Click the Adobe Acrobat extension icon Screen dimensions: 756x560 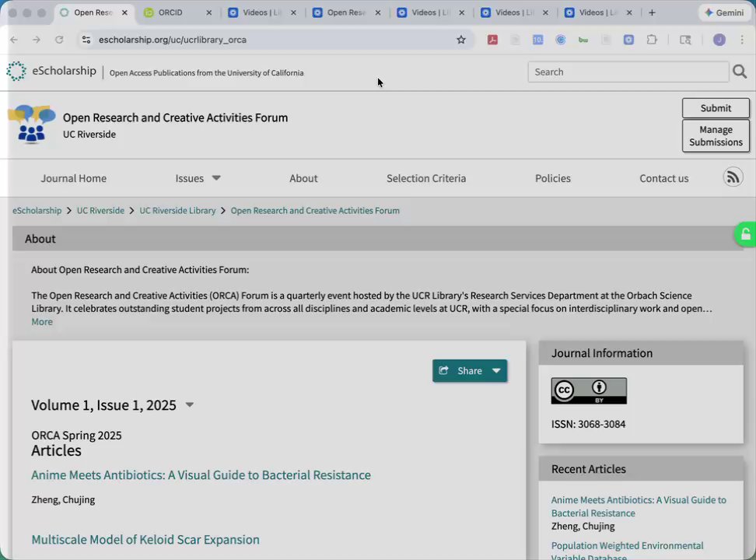point(492,40)
